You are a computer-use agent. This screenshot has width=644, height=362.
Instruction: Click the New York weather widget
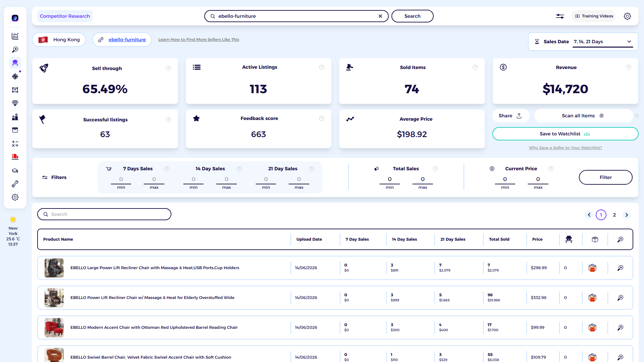click(13, 232)
